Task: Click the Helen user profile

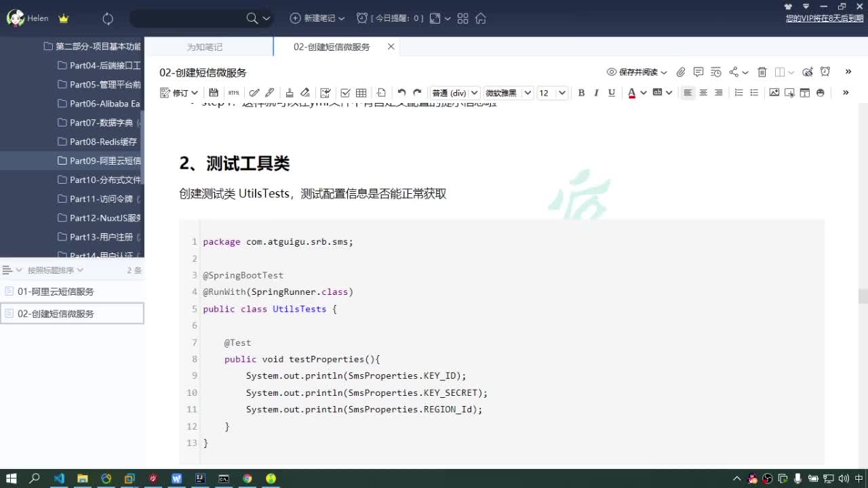Action: (28, 18)
